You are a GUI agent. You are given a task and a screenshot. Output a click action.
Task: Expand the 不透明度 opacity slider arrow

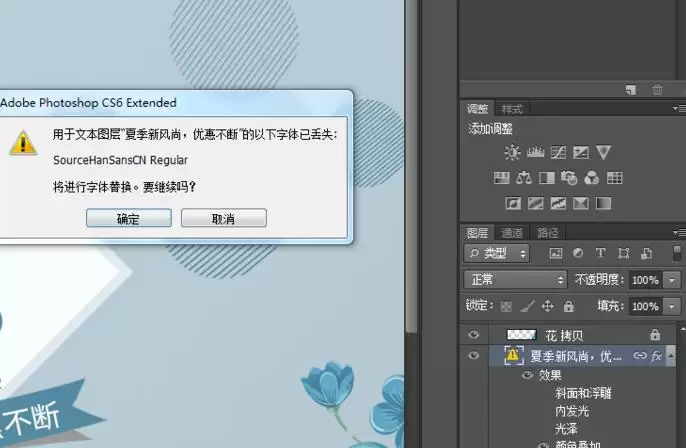point(672,280)
